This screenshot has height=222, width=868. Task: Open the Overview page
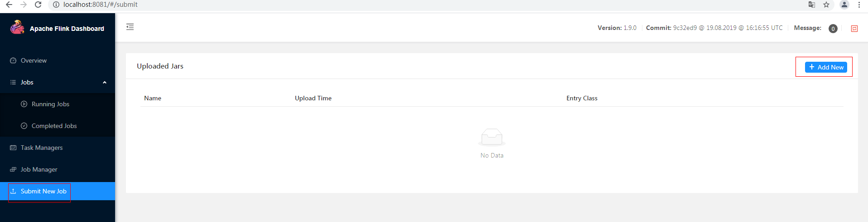click(x=58, y=60)
